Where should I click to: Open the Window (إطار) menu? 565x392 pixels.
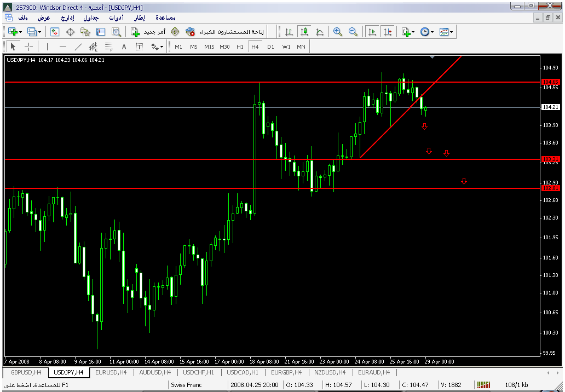(x=140, y=18)
